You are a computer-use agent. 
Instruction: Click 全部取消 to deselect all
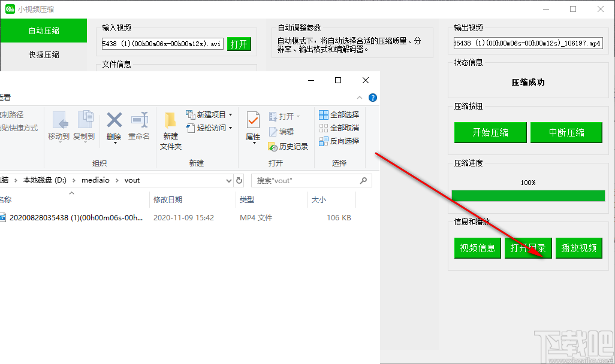tap(339, 128)
